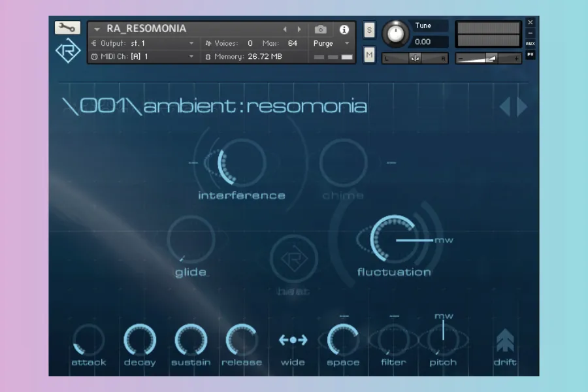Click the Memory 26.72 MB readout
The height and width of the screenshot is (392, 588).
(x=244, y=57)
